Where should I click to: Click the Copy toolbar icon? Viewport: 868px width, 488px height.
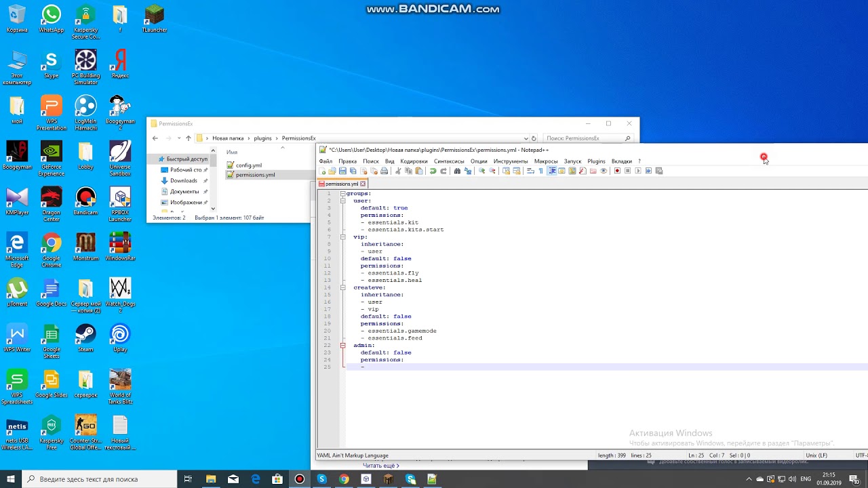(x=408, y=171)
